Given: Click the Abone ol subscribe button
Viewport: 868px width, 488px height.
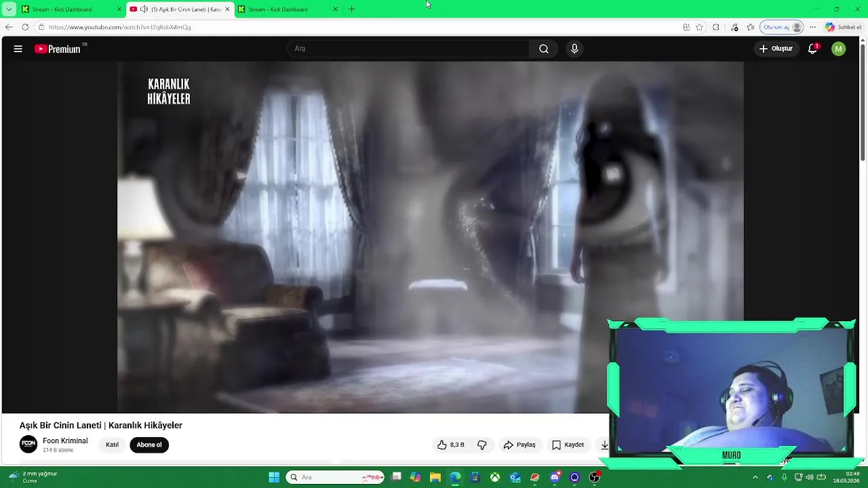Looking at the screenshot, I should pyautogui.click(x=149, y=445).
